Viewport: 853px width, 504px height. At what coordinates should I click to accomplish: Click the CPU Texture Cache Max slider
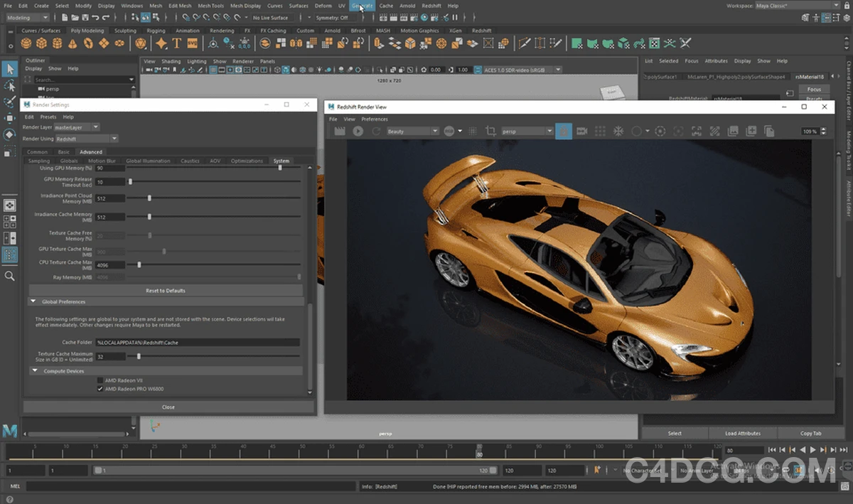139,265
